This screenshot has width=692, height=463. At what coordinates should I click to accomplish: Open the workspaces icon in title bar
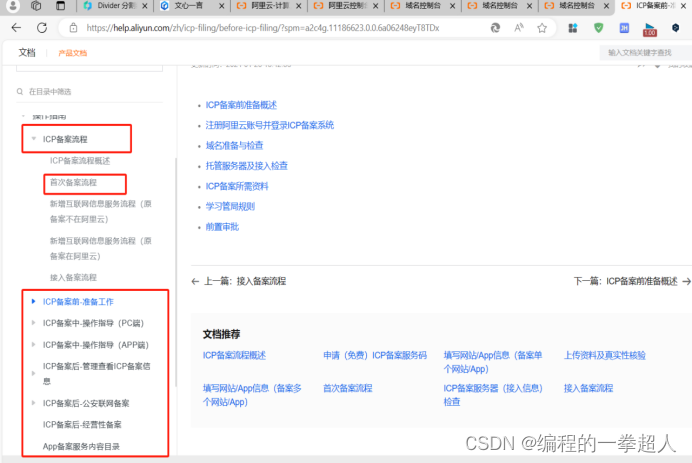point(36,5)
